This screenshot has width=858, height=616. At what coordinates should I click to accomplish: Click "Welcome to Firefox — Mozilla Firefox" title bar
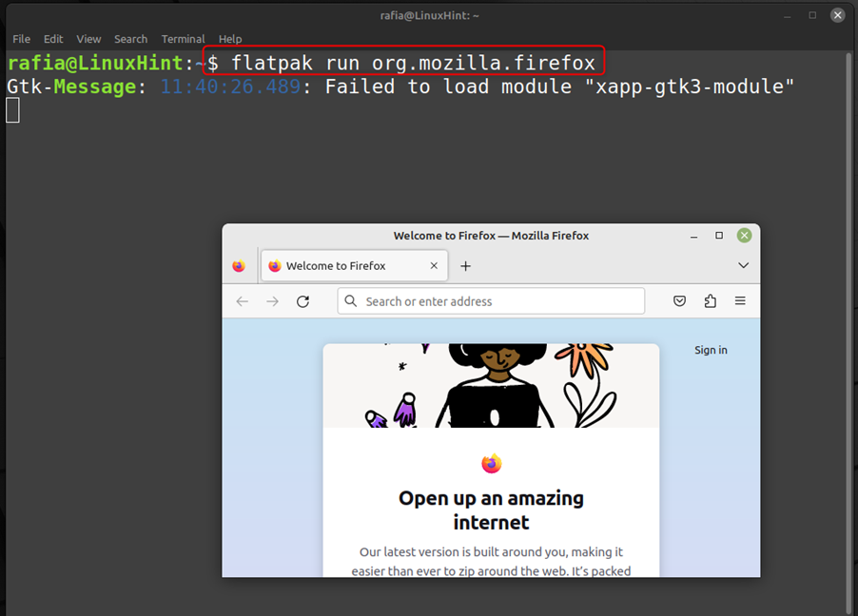[491, 236]
